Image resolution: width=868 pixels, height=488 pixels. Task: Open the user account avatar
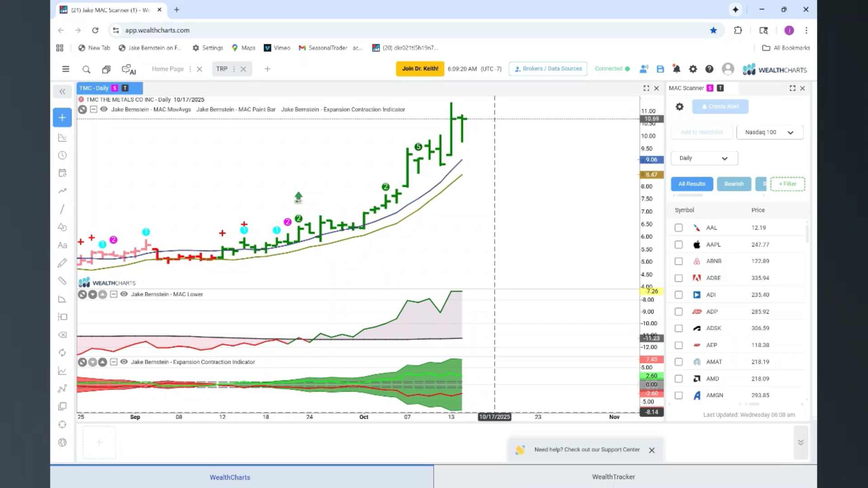pos(728,69)
